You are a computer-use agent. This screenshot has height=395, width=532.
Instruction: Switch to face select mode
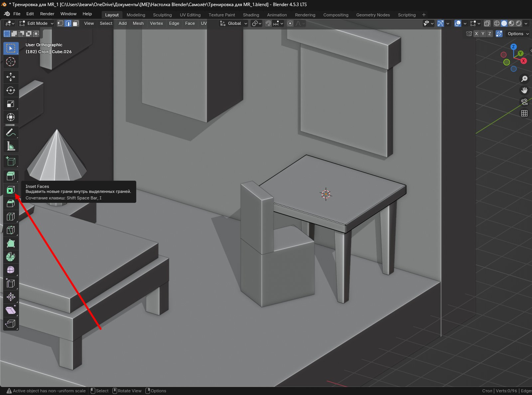click(76, 23)
